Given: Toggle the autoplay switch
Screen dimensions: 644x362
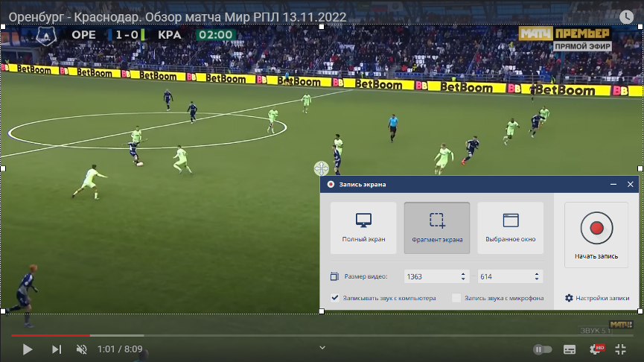Looking at the screenshot, I should pos(543,349).
